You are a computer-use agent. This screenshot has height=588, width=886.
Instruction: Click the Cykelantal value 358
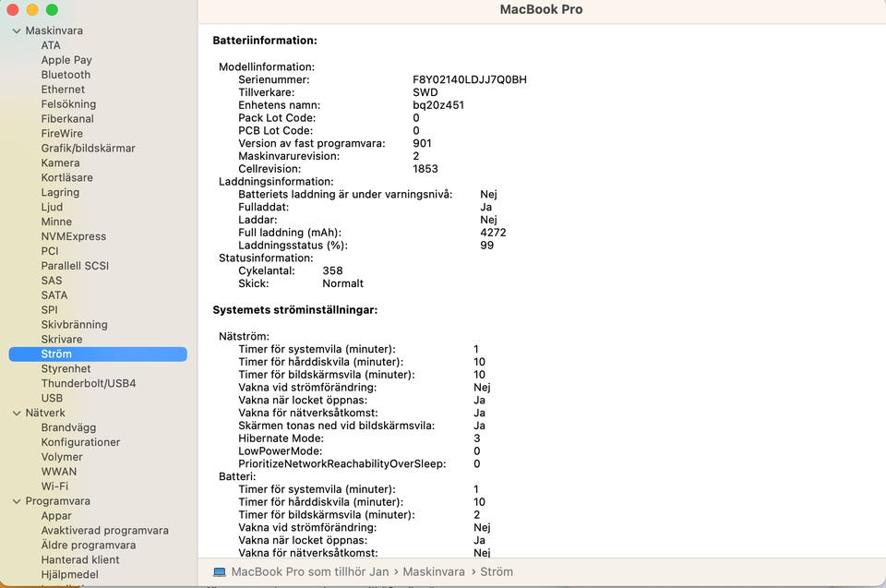point(332,270)
